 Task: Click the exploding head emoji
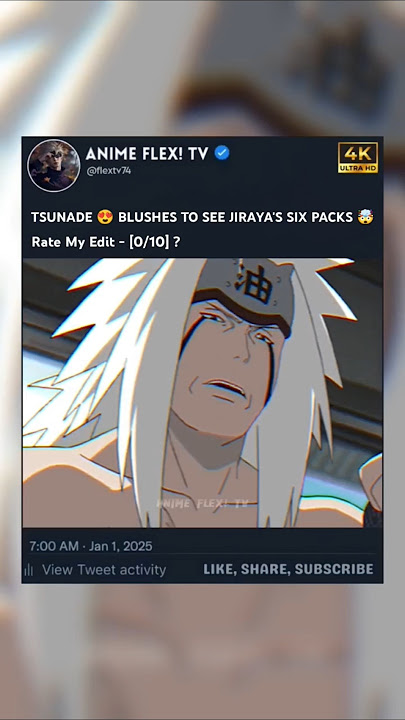point(366,217)
